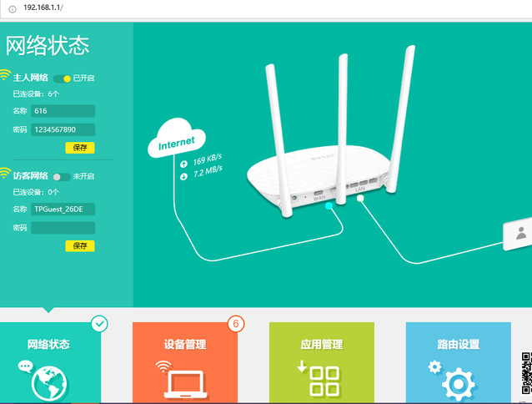532x404 pixels.
Task: Click the WAN port cyan indicator dot
Action: [x=329, y=205]
